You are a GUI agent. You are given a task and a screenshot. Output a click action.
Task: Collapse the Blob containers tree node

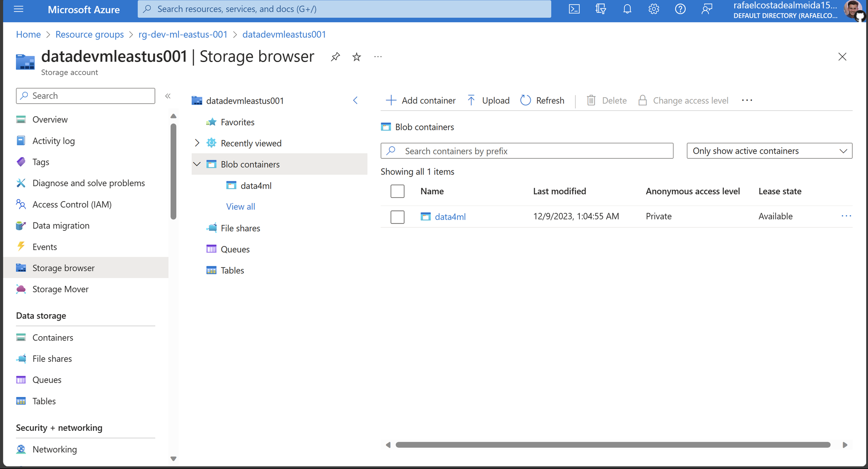[x=197, y=164]
